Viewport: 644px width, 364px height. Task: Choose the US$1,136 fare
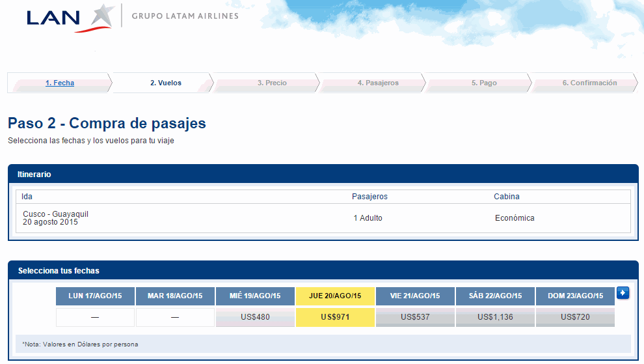495,318
